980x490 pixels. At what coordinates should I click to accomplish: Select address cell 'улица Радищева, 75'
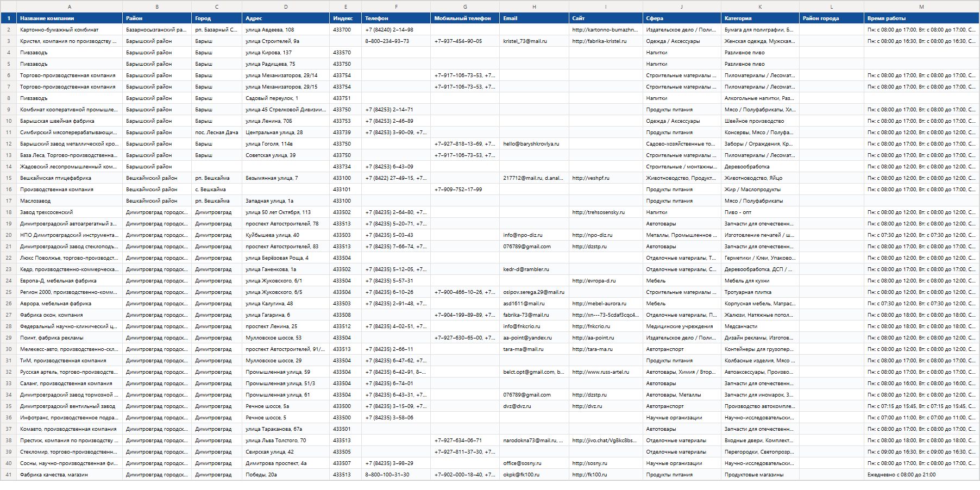[286, 64]
